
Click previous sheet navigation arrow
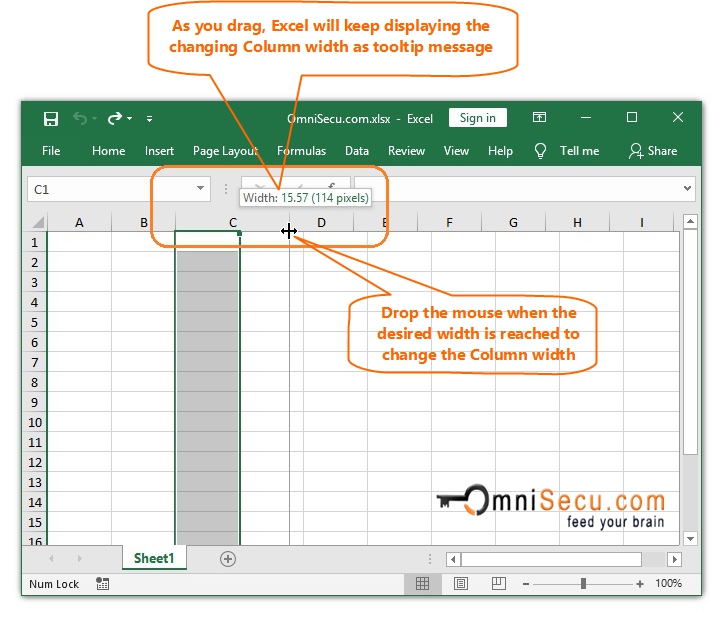[51, 559]
